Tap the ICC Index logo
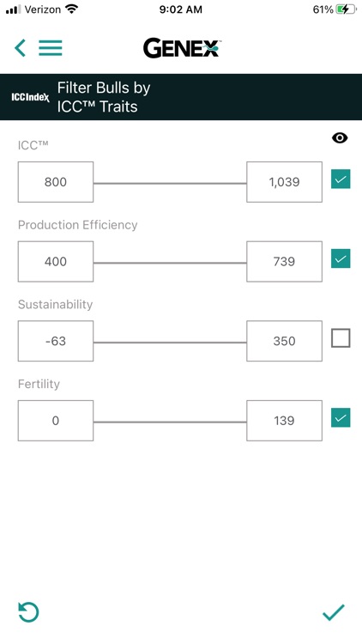This screenshot has height=644, width=362. pos(30,97)
